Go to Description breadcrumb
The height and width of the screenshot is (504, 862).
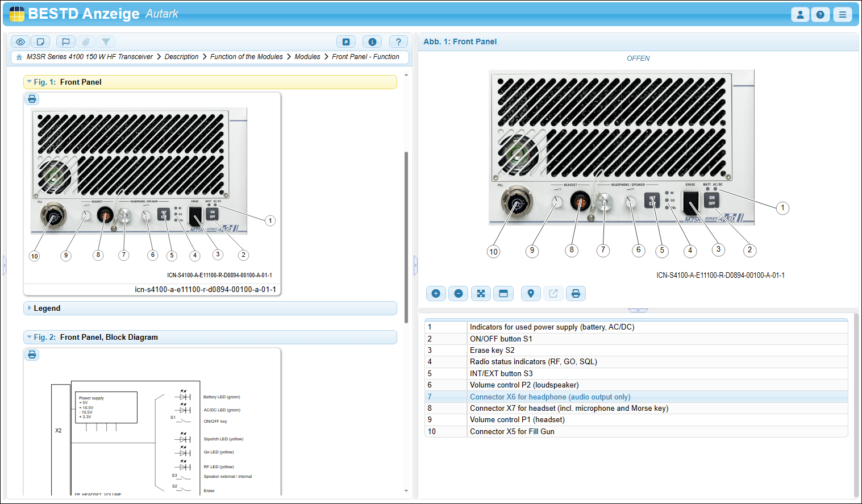(182, 57)
